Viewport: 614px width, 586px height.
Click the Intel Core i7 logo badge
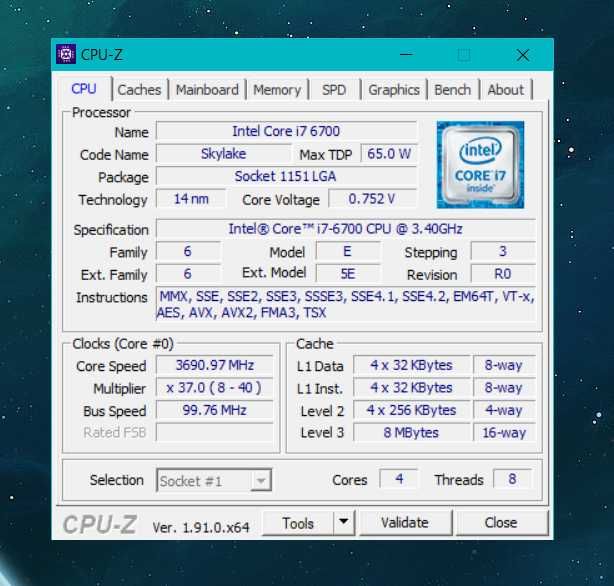(480, 165)
